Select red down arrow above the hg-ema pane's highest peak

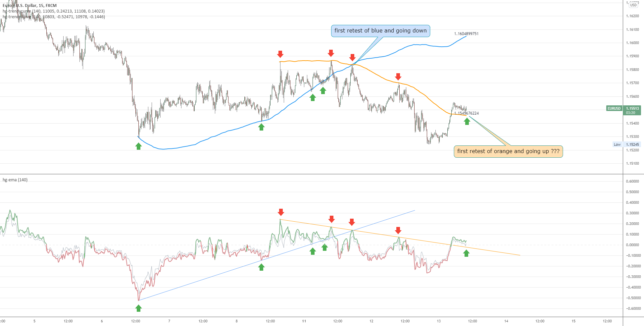click(x=281, y=212)
